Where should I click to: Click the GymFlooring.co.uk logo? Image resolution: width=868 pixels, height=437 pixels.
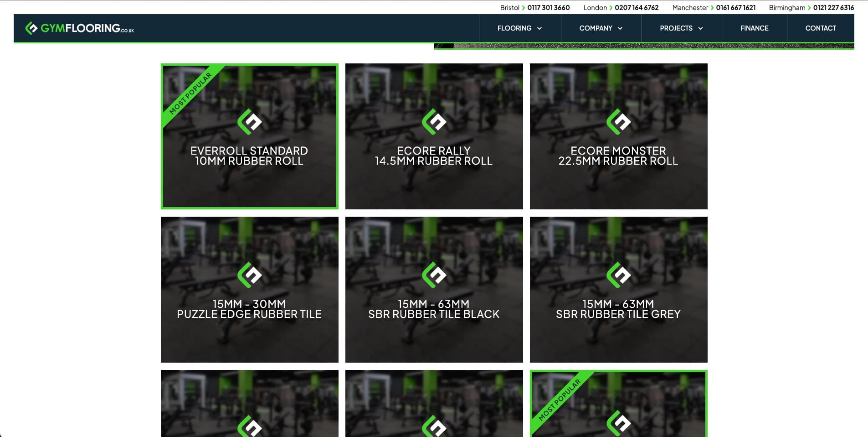pos(79,28)
